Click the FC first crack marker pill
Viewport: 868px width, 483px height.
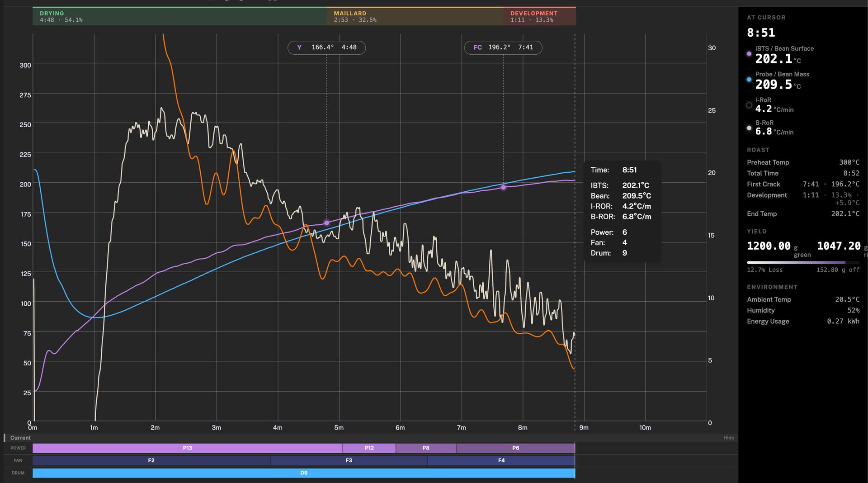[503, 47]
